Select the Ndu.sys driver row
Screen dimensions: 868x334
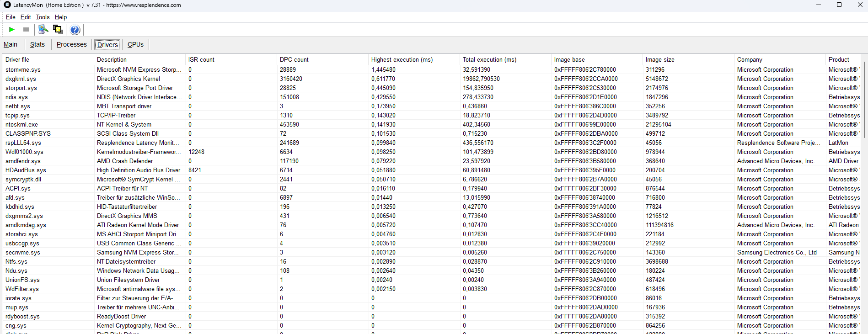click(432, 270)
